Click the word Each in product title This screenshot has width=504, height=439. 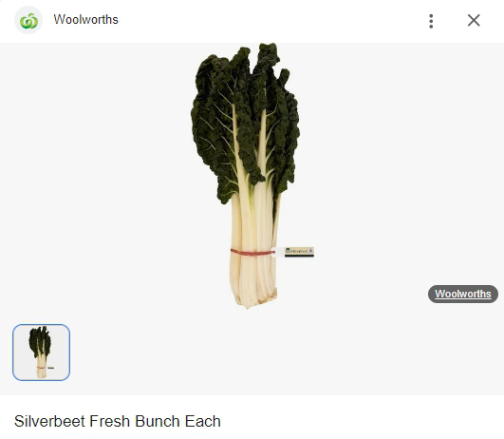point(203,421)
